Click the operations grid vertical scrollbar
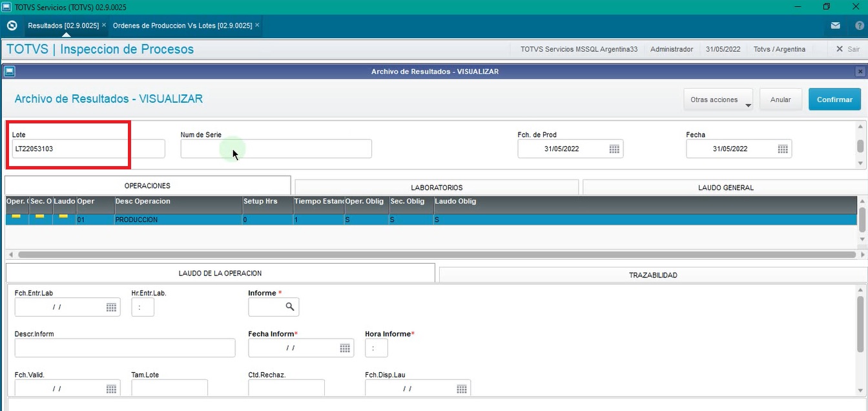The height and width of the screenshot is (411, 868). 862,220
